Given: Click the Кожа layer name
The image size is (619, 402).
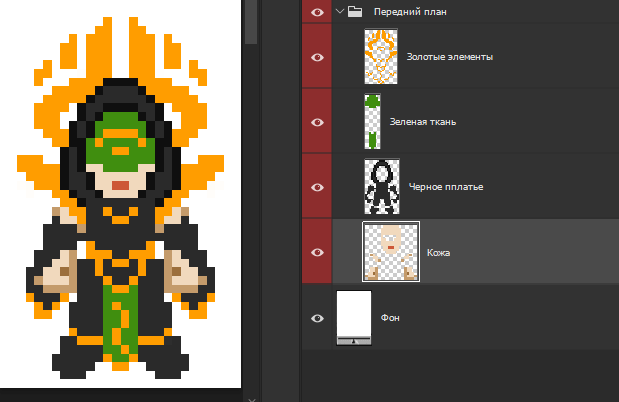Looking at the screenshot, I should 438,252.
